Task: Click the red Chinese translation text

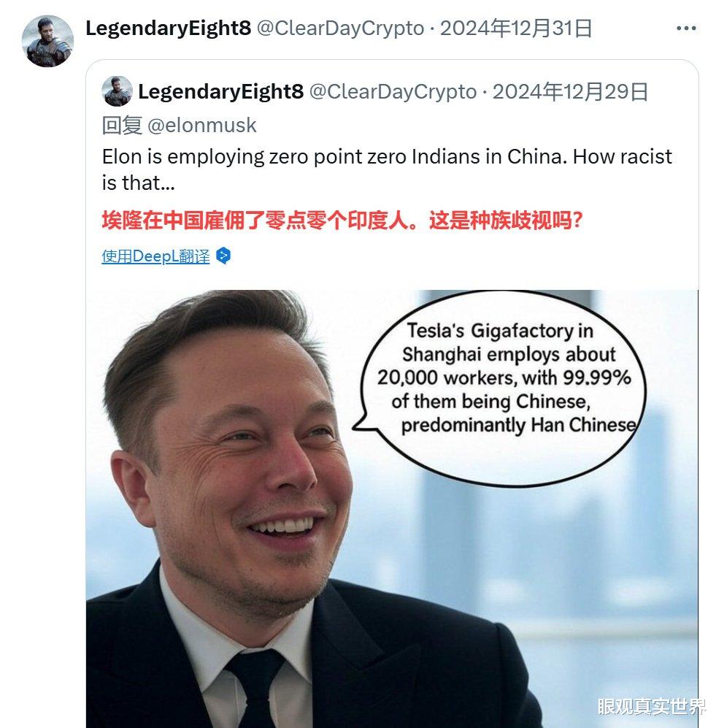Action: tap(342, 221)
